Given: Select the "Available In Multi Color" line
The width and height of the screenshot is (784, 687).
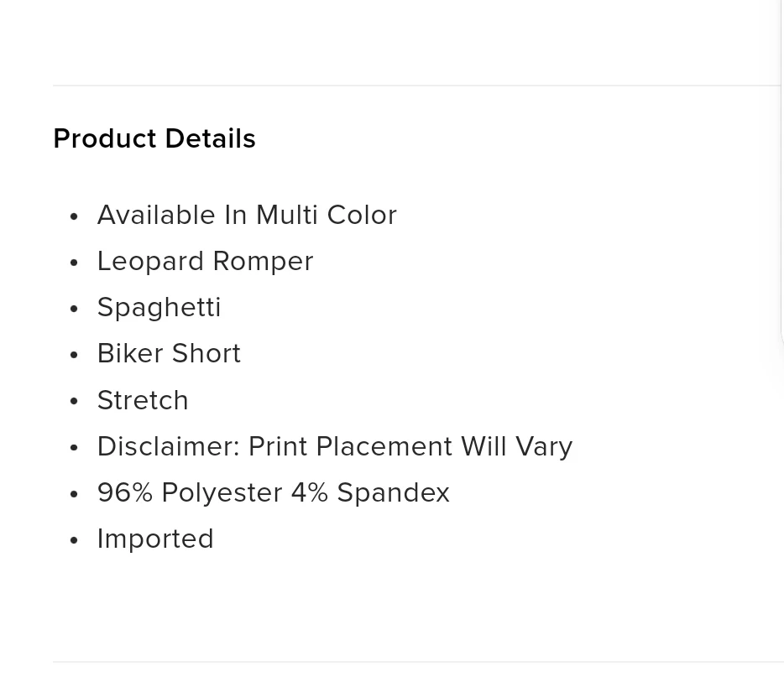Looking at the screenshot, I should coord(247,215).
